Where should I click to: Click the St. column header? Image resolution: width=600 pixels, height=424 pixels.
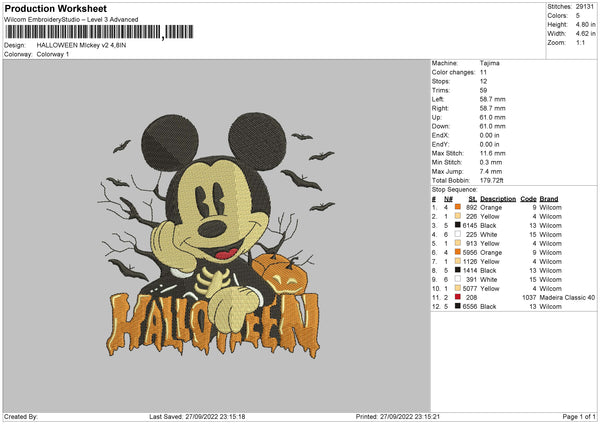[x=473, y=198]
